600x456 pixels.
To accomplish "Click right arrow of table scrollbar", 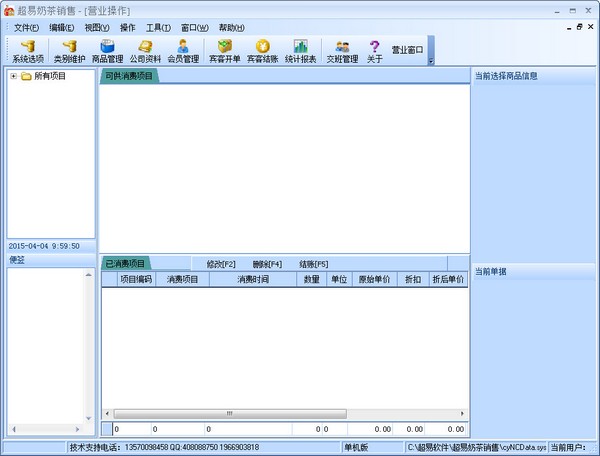I will [x=462, y=414].
